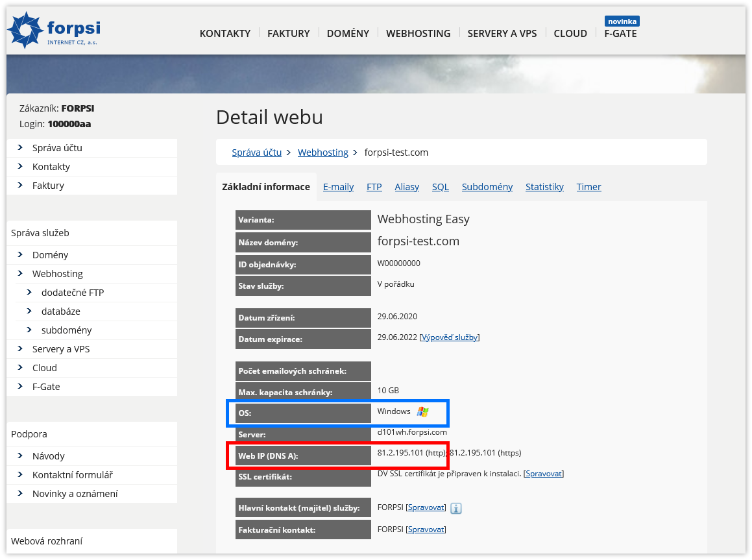This screenshot has height=560, width=752.
Task: Click Spravovat next to Fakturační kontakt
Action: pyautogui.click(x=426, y=530)
